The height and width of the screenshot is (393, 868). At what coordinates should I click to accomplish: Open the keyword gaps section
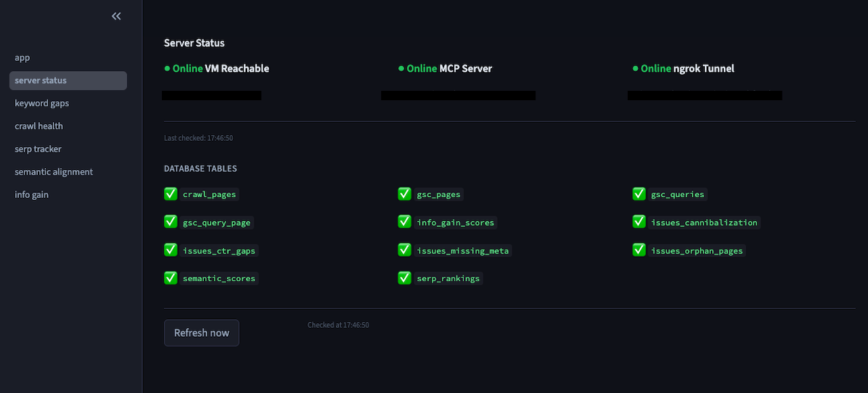click(41, 103)
